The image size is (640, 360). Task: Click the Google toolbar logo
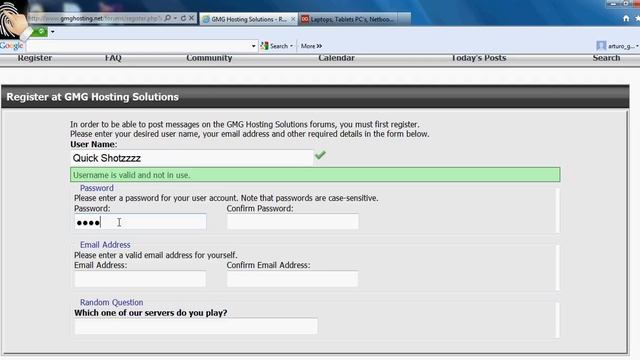tap(11, 46)
